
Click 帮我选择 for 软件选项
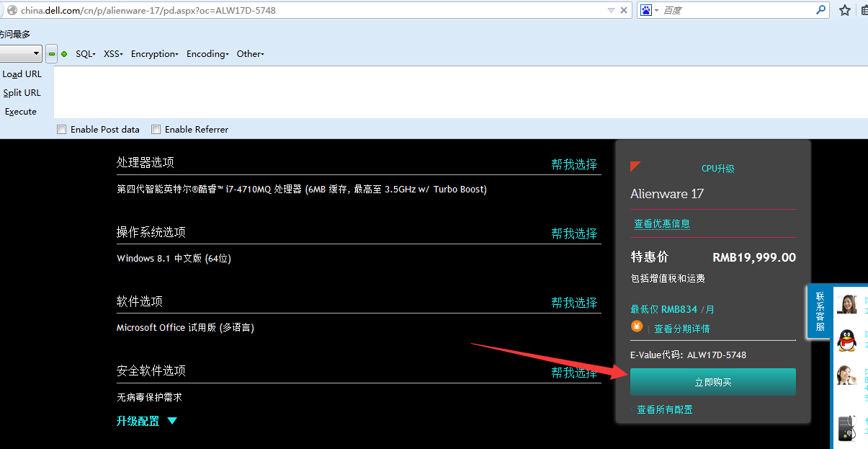(574, 303)
